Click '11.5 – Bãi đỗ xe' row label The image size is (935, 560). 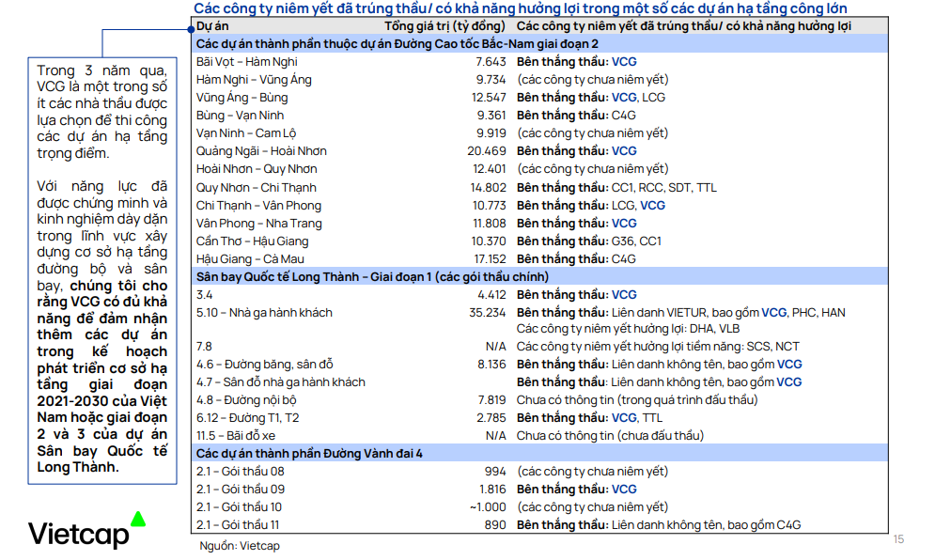[x=236, y=437]
